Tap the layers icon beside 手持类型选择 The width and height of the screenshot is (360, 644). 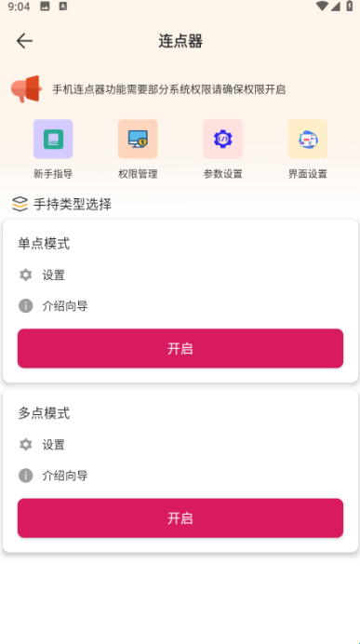click(x=20, y=204)
